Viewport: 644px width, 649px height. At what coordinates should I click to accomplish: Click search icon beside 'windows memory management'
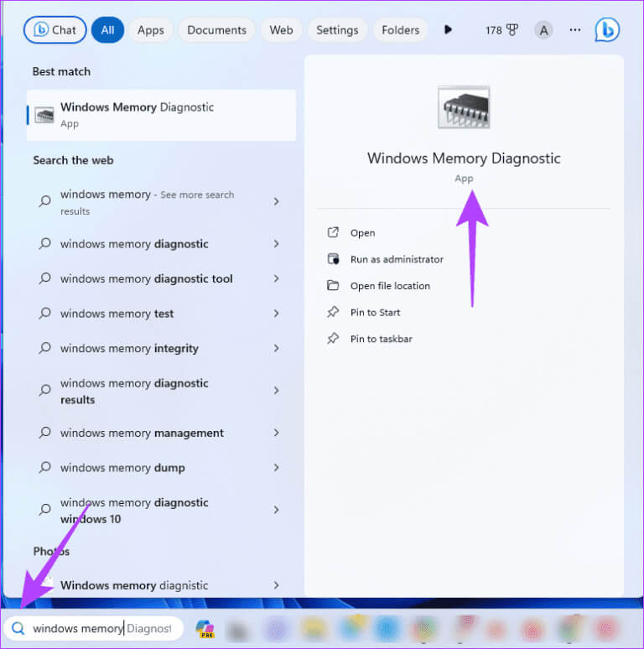coord(44,433)
